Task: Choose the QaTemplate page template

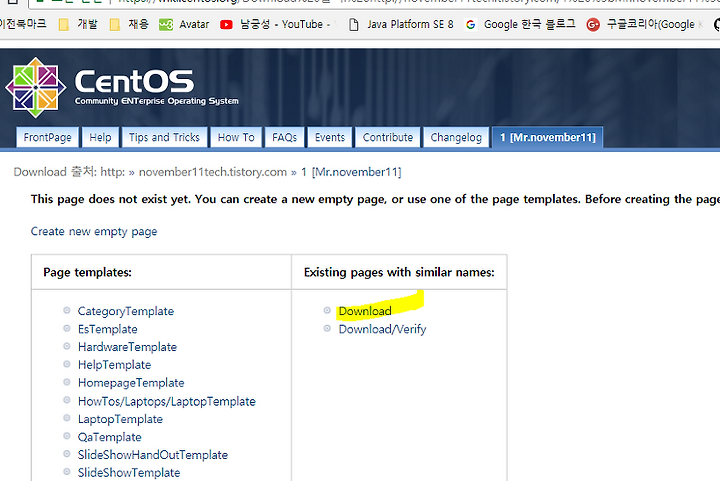Action: click(109, 437)
